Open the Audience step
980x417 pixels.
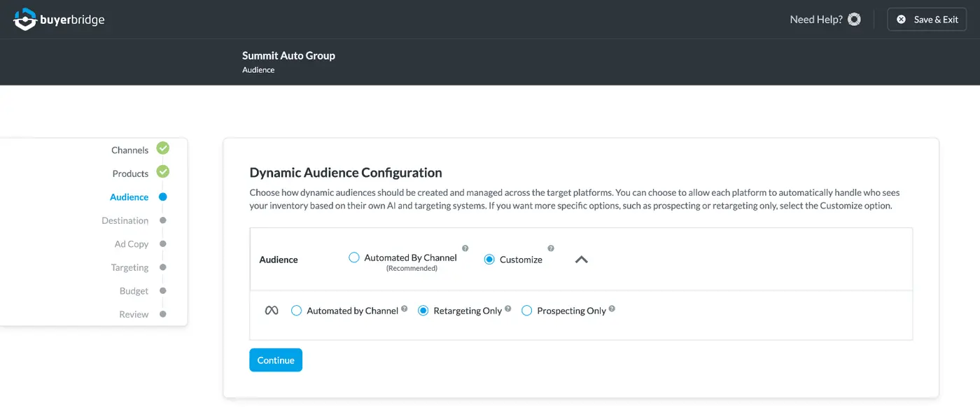[x=129, y=197]
